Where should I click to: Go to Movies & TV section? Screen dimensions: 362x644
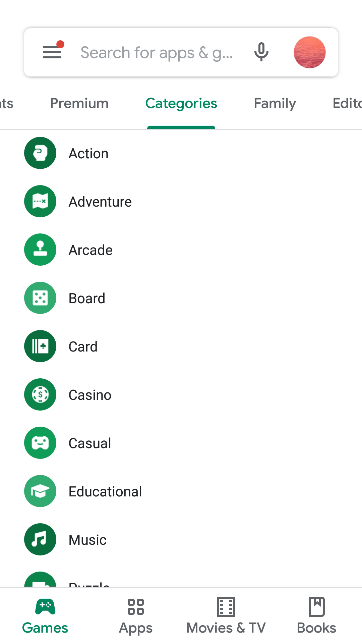point(226,616)
